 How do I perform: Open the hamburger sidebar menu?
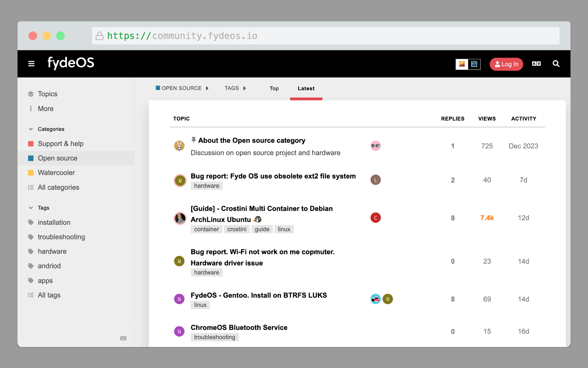coord(31,64)
